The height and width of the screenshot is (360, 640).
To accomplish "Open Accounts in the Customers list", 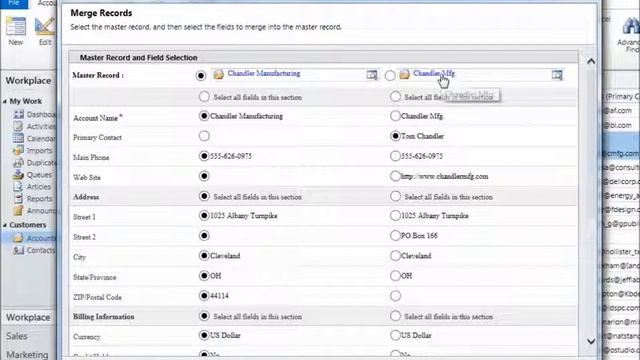I will coord(40,238).
